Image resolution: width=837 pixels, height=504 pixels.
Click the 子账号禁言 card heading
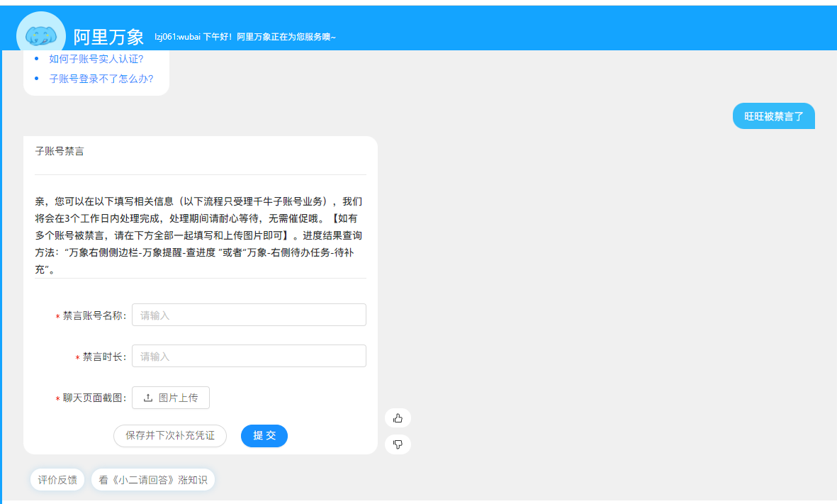(x=60, y=151)
